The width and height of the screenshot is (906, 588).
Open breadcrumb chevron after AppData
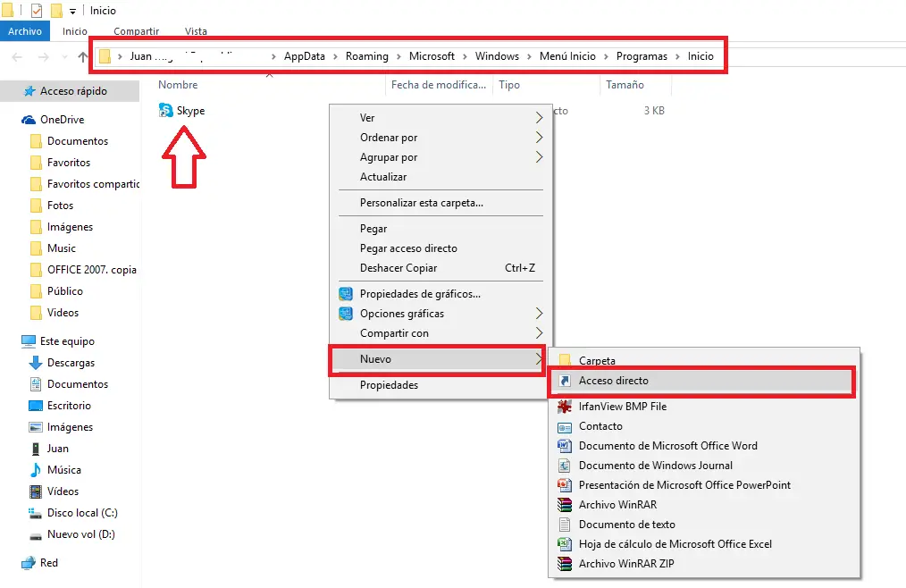(335, 56)
